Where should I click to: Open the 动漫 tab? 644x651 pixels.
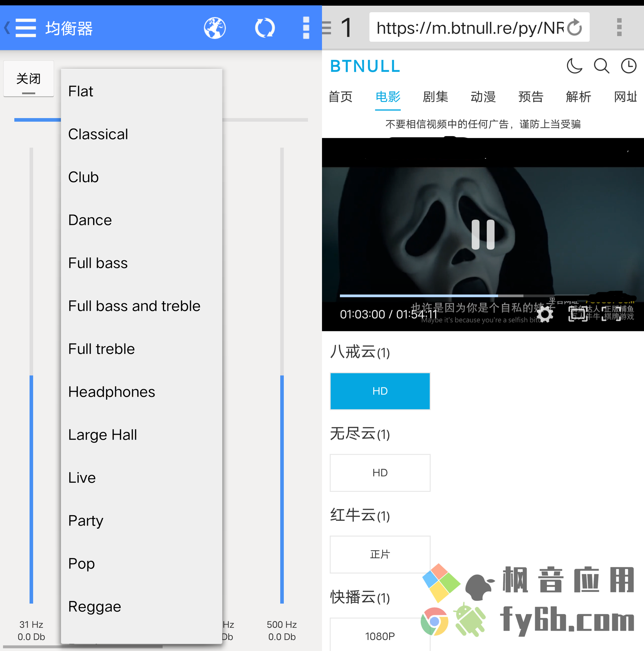(483, 97)
